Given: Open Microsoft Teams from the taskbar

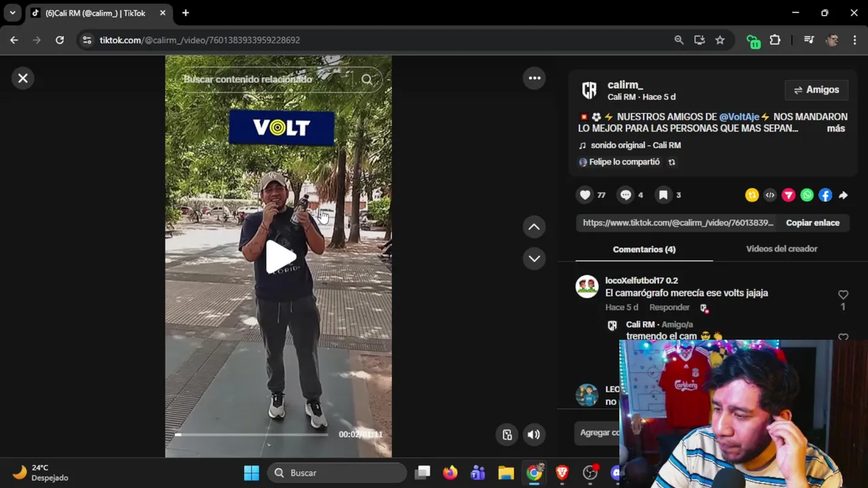Looking at the screenshot, I should [478, 473].
